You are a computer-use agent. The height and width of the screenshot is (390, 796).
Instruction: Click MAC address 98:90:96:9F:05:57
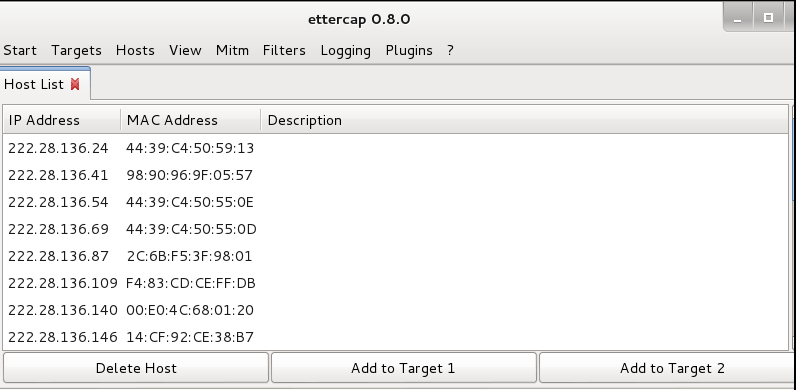point(189,175)
